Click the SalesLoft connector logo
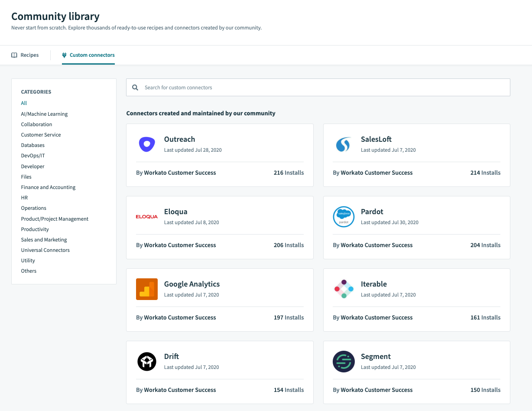The width and height of the screenshot is (532, 411). coord(343,144)
